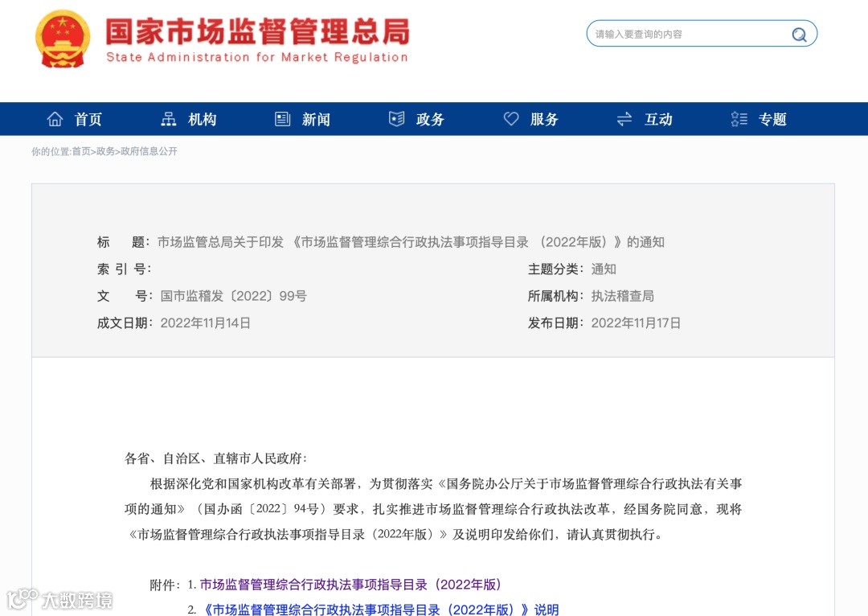
Task: Click the newspaper icon beside 新闻
Action: pyautogui.click(x=282, y=119)
